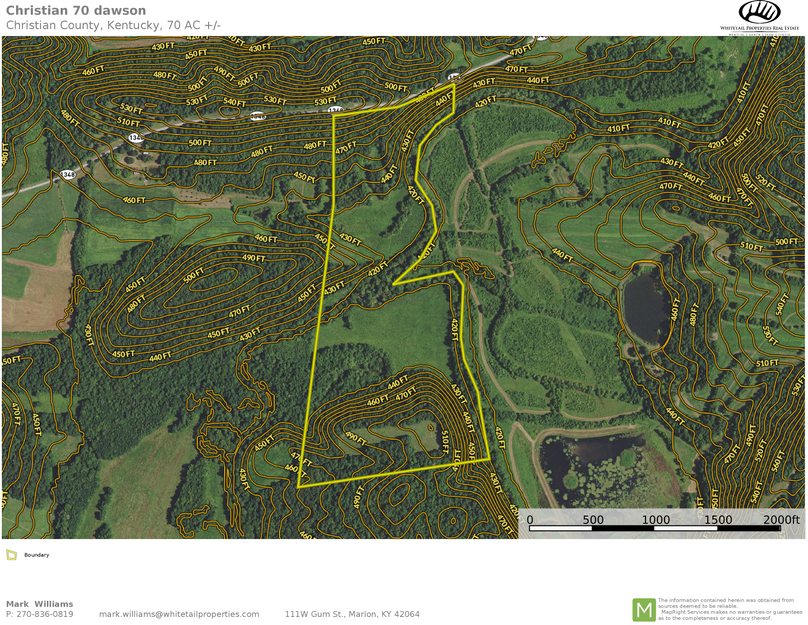Click the 500 mark on the scale bar
Screen dimensions: 808x625
(593, 520)
